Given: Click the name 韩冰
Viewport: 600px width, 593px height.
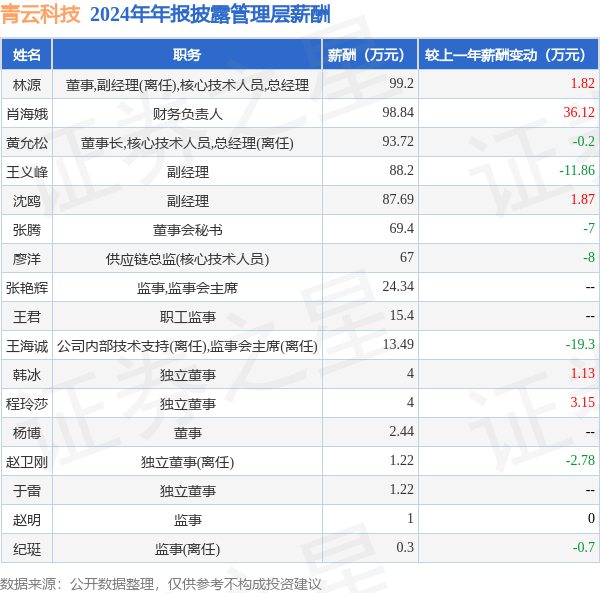Looking at the screenshot, I should click(x=26, y=375).
